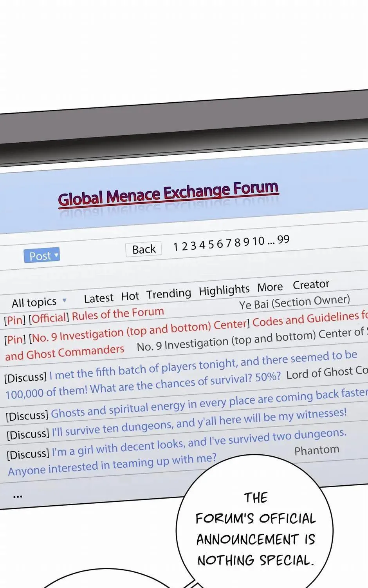Click author Ye Bai (Section Owner)
Screen dimensions: 368x588
294,302
